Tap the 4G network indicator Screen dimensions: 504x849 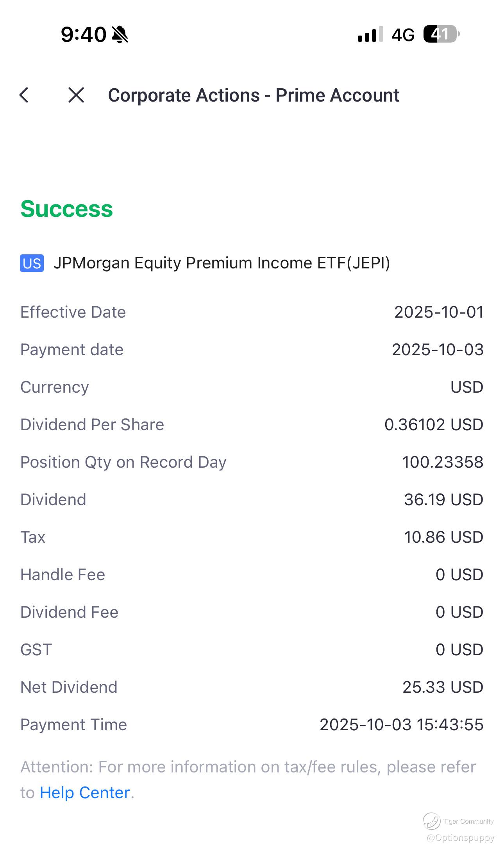(x=403, y=35)
